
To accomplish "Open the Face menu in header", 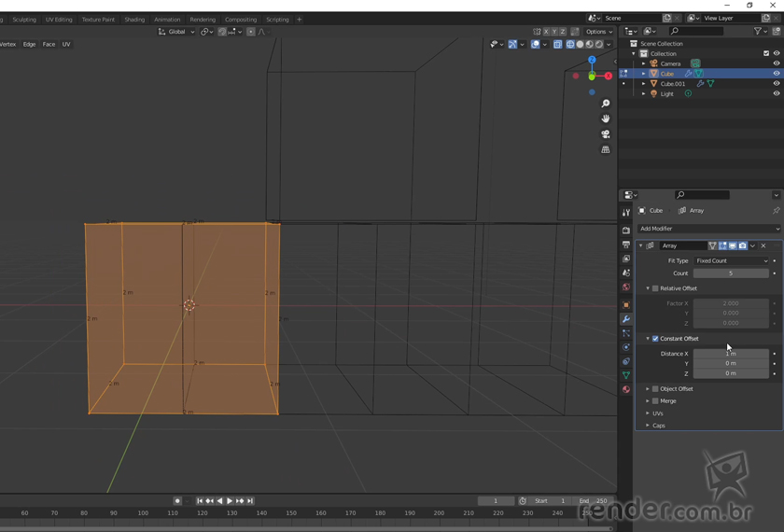I will pyautogui.click(x=49, y=44).
